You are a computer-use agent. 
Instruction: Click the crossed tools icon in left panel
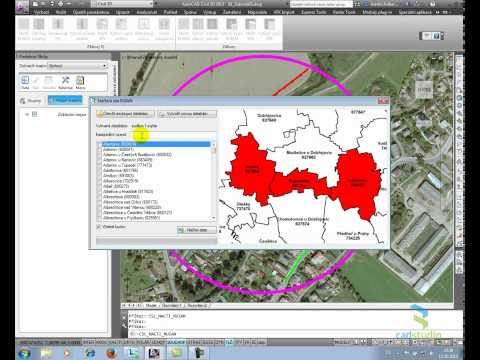click(65, 82)
